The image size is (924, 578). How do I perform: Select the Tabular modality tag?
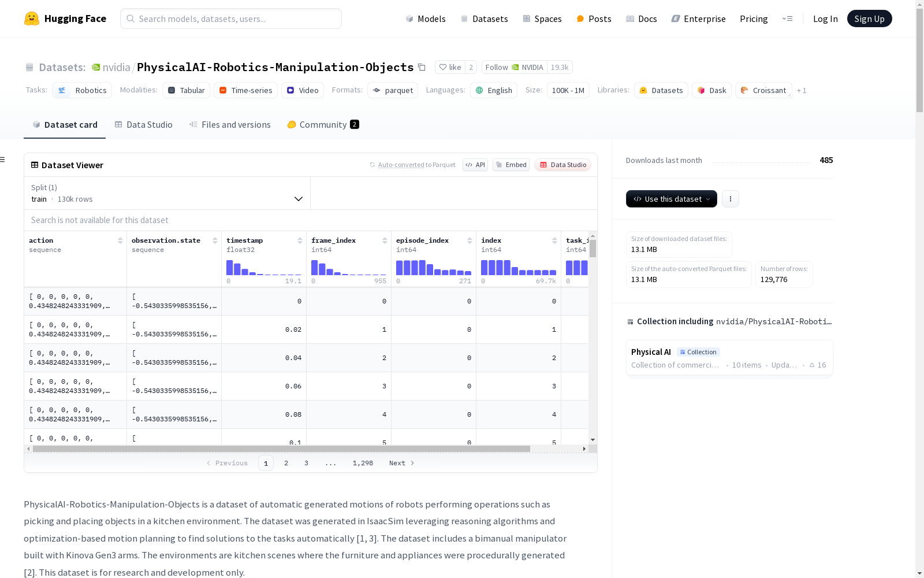point(186,90)
